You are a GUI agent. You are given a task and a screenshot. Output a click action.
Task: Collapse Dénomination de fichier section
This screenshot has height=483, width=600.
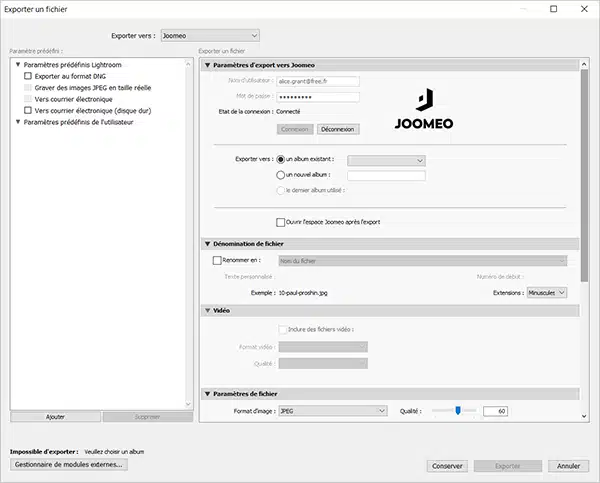pos(207,243)
